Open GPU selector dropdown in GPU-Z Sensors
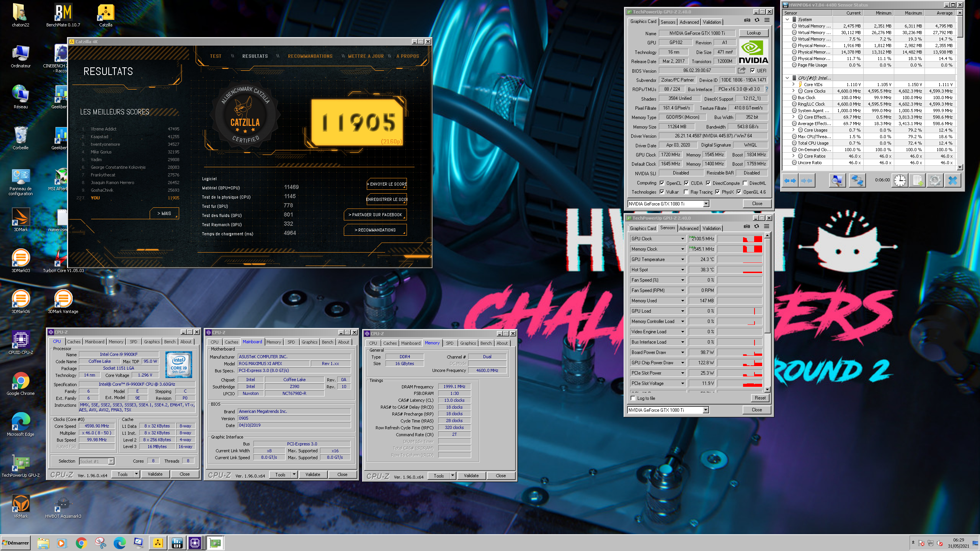 click(x=706, y=410)
